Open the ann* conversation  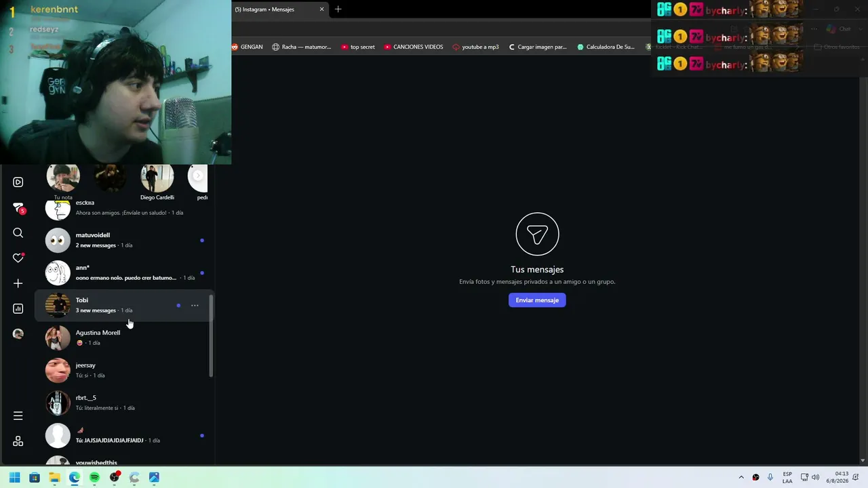125,273
